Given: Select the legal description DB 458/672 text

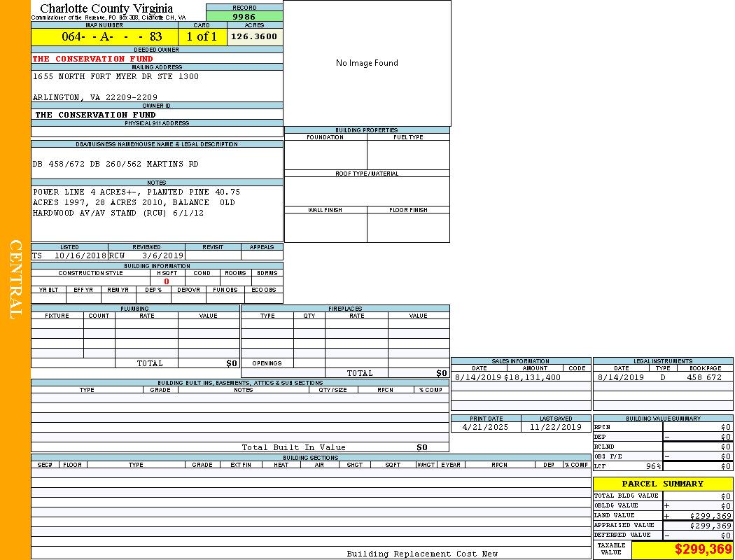Looking at the screenshot, I should (x=115, y=164).
